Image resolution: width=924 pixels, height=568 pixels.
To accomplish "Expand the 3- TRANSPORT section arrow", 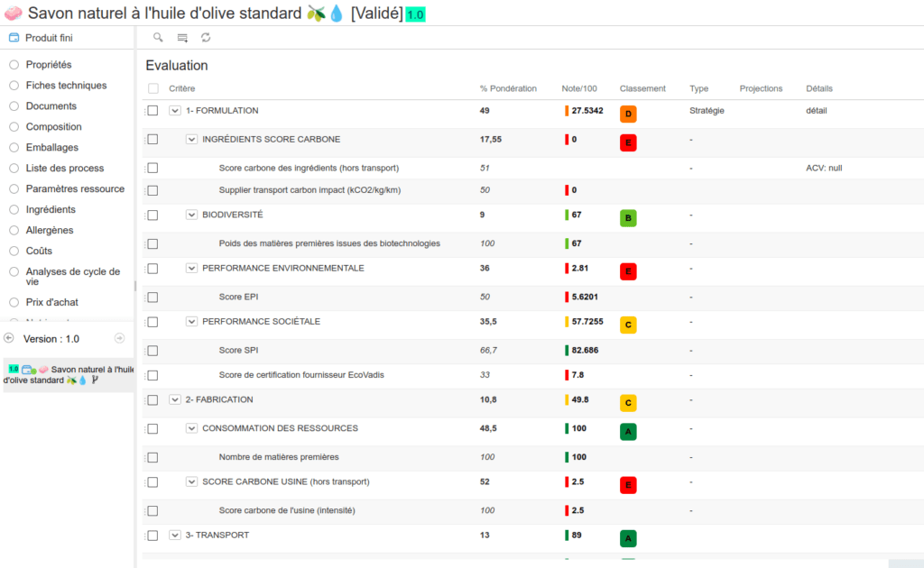I will 175,536.
